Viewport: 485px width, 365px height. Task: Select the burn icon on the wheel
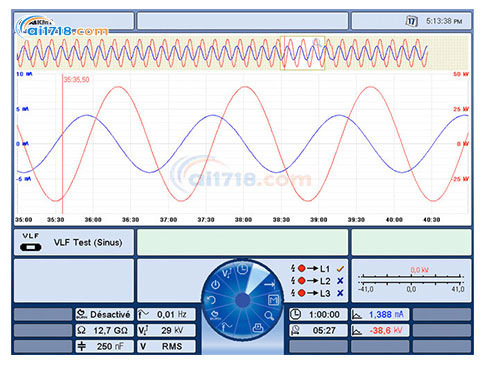215,315
